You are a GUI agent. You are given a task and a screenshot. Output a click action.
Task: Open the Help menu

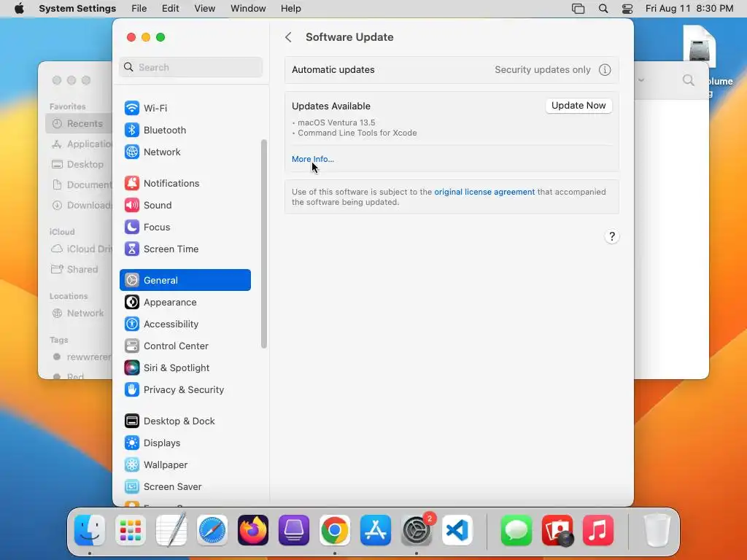tap(290, 9)
